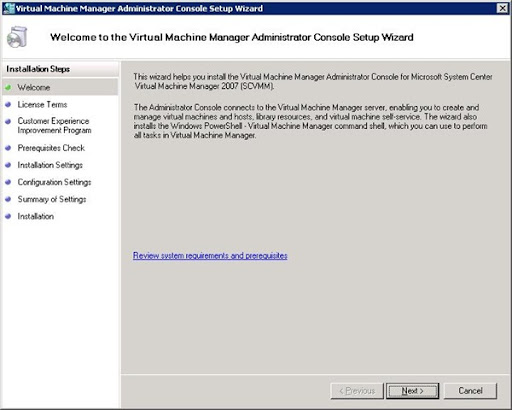Select the Prerequisites Check step
Image resolution: width=512 pixels, height=410 pixels.
tap(51, 148)
